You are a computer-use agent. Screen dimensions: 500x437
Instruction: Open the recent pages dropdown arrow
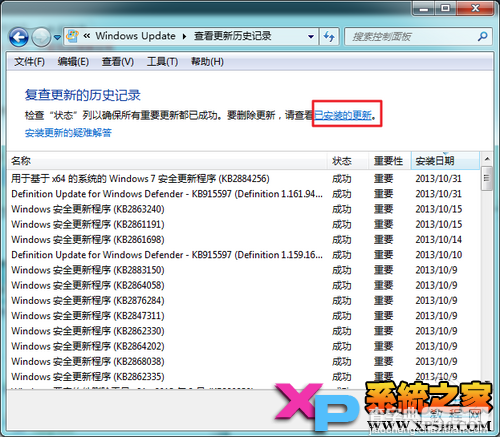(57, 37)
